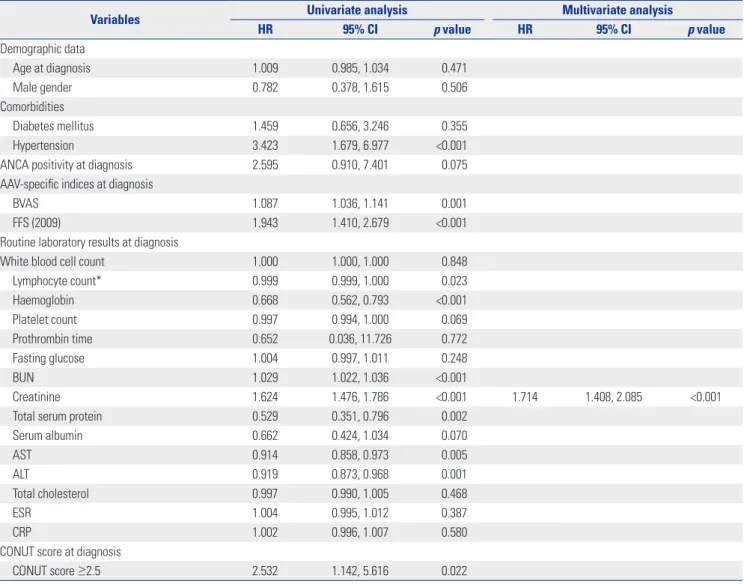Click Male gender HR 0.782
Screen dimensions: 744x584
tap(265, 87)
